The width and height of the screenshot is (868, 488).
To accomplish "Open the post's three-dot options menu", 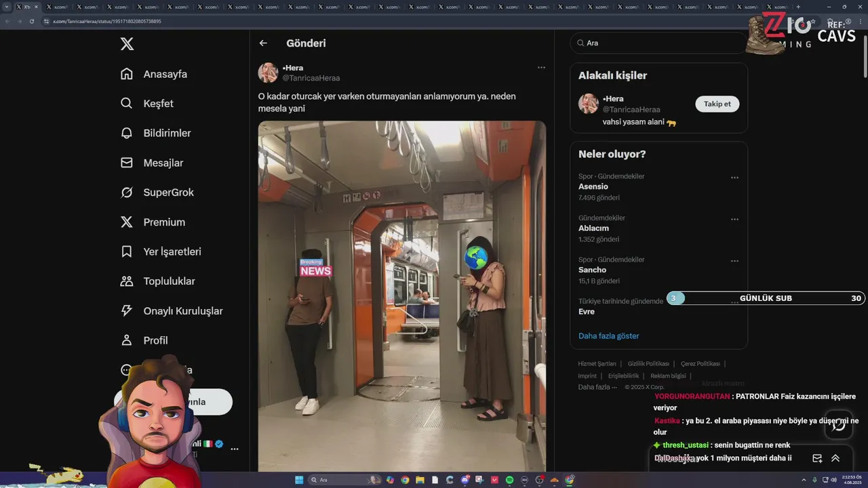I will (541, 68).
